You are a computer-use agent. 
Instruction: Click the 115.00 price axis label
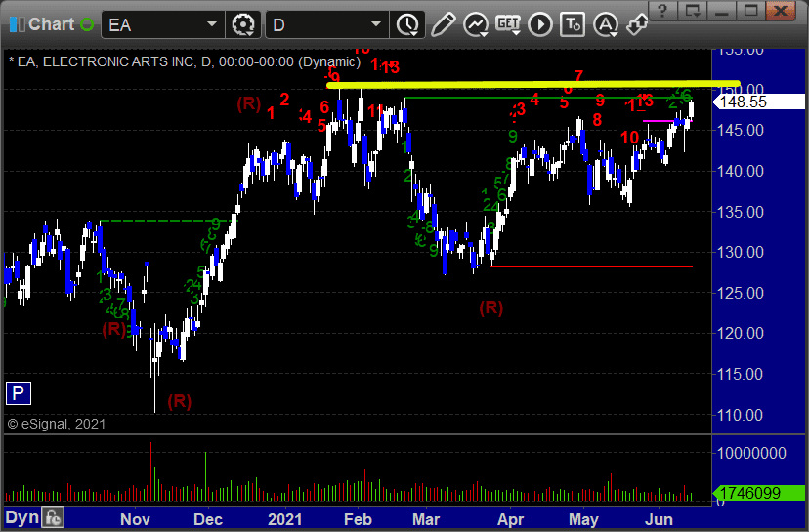741,374
